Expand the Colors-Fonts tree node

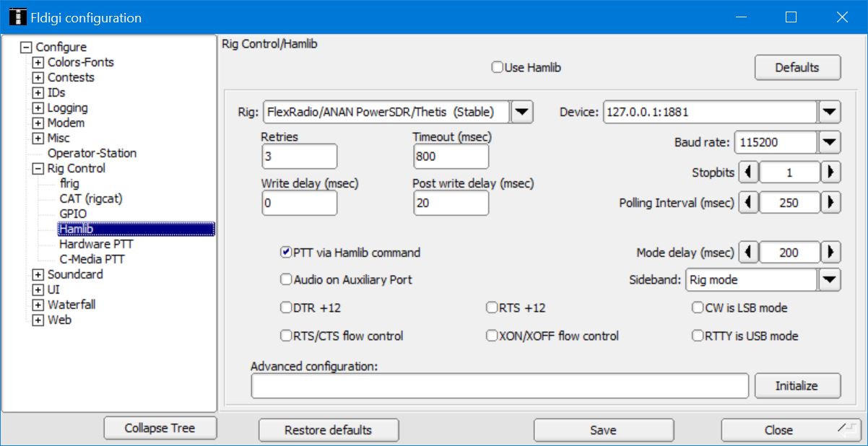38,63
